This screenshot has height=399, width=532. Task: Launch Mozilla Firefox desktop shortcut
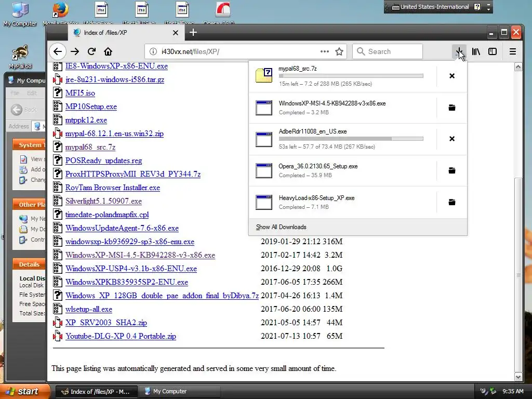coord(60,13)
